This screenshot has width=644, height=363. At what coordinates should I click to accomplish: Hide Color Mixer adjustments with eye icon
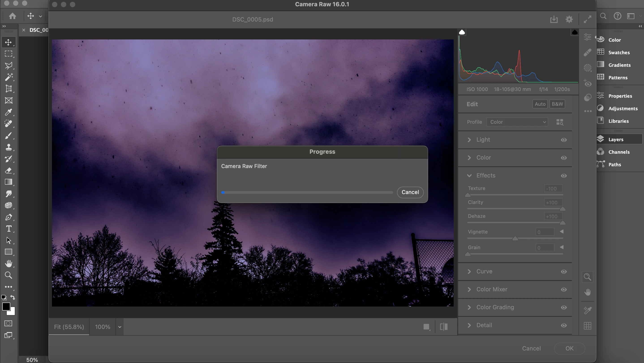tap(563, 290)
